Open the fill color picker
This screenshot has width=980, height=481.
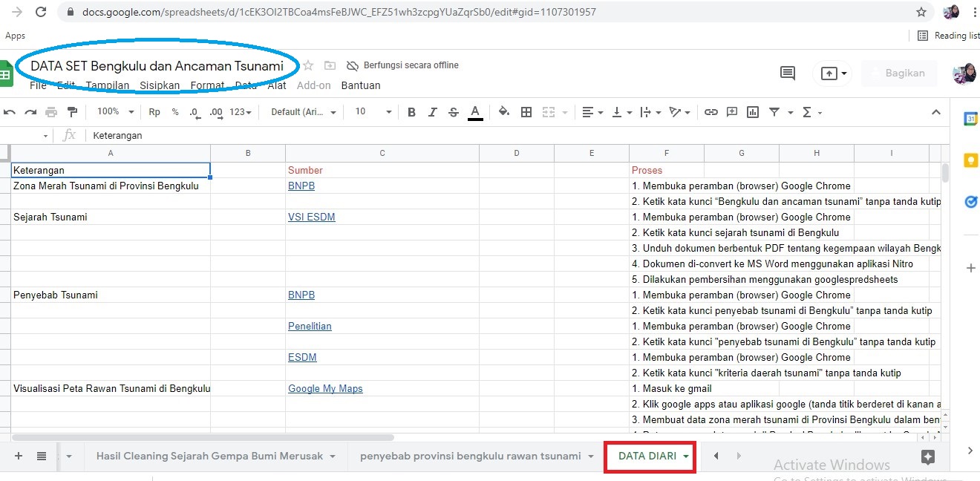coord(504,112)
